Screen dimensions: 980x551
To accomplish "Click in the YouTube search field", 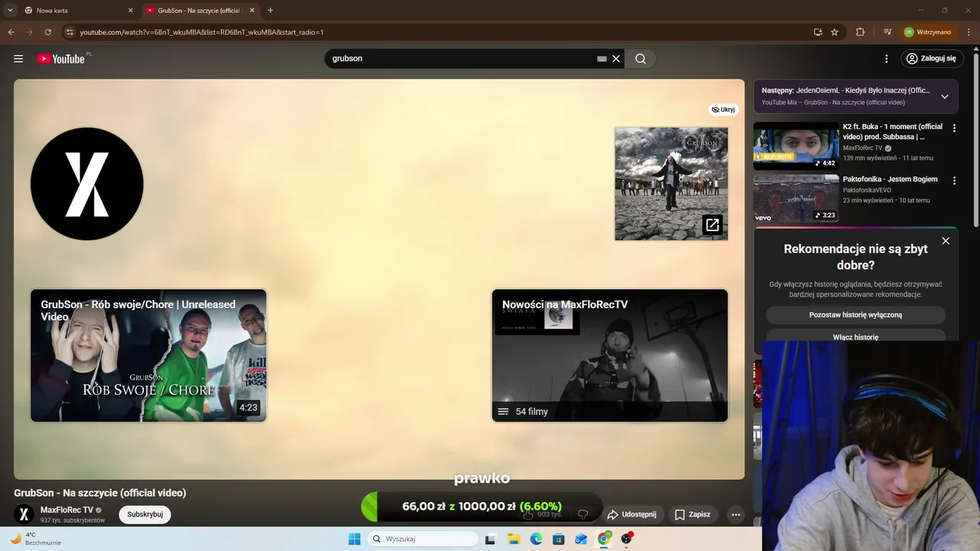I will click(x=459, y=59).
